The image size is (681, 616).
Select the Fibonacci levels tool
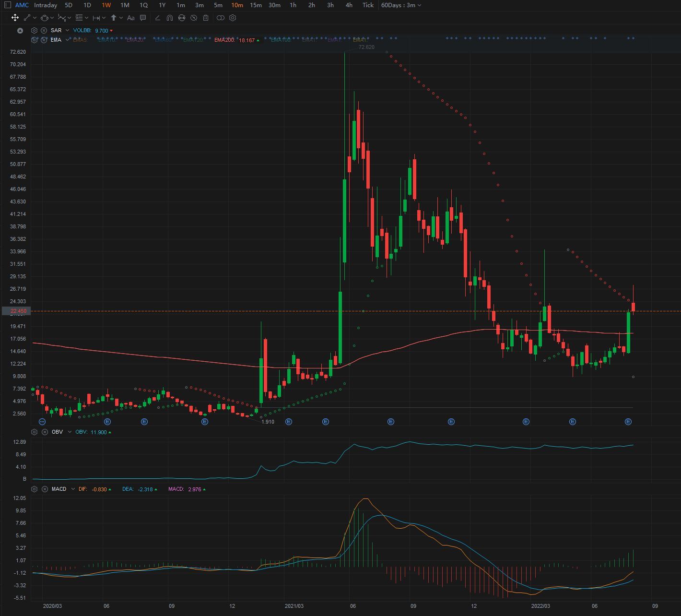coord(79,18)
